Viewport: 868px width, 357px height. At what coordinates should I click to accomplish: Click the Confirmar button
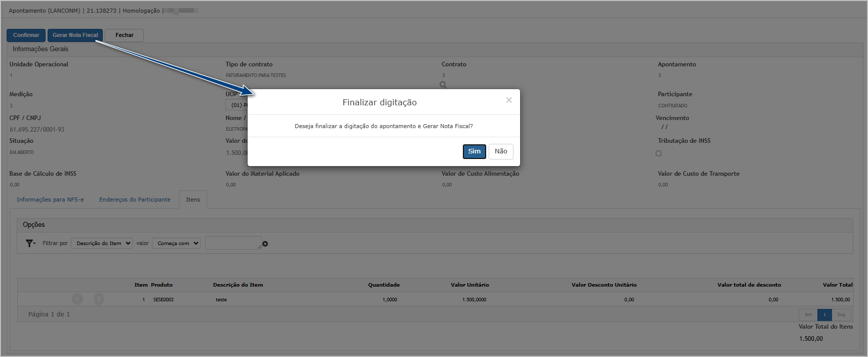[26, 35]
